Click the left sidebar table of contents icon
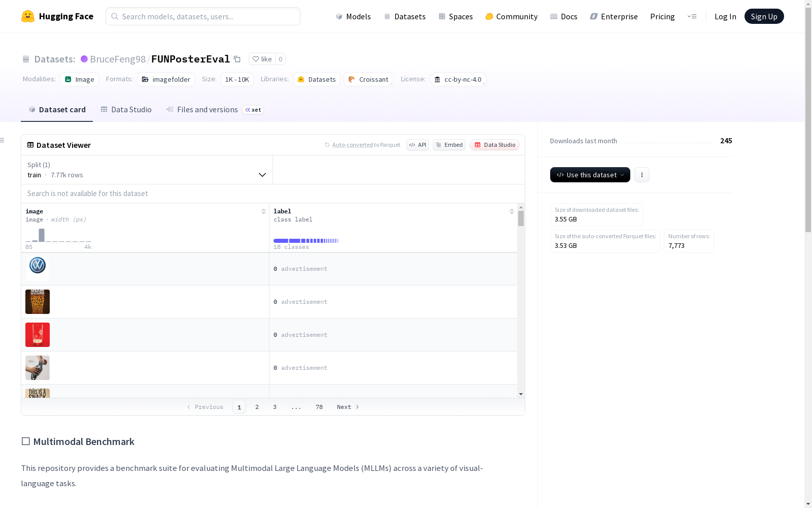This screenshot has height=508, width=812. point(3,140)
